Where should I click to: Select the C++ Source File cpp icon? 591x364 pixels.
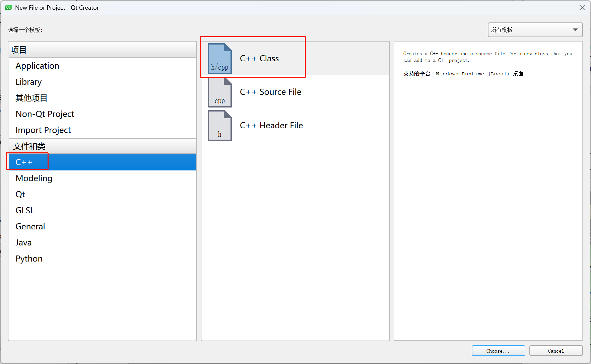pos(219,92)
